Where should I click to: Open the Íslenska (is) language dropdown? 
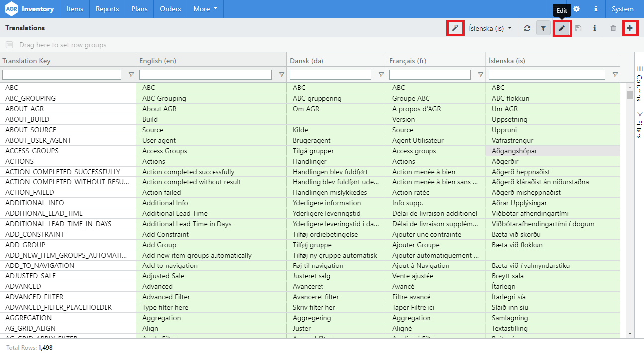(490, 28)
